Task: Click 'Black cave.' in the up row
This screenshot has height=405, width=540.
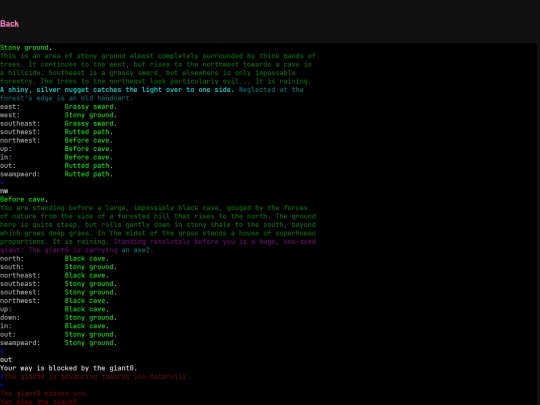Action: (86, 309)
